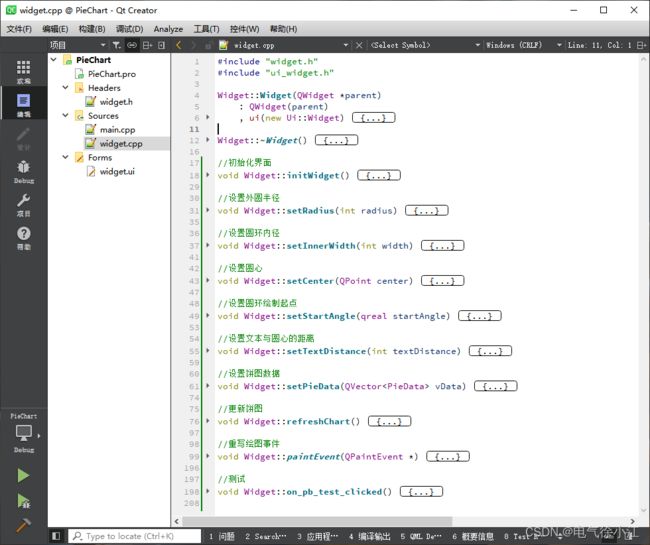Build project with hammer icon

click(x=23, y=525)
